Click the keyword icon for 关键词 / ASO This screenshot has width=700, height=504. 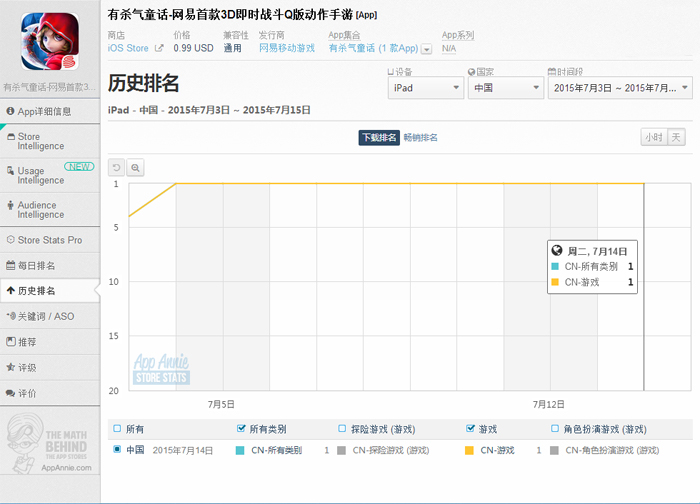coord(11,316)
